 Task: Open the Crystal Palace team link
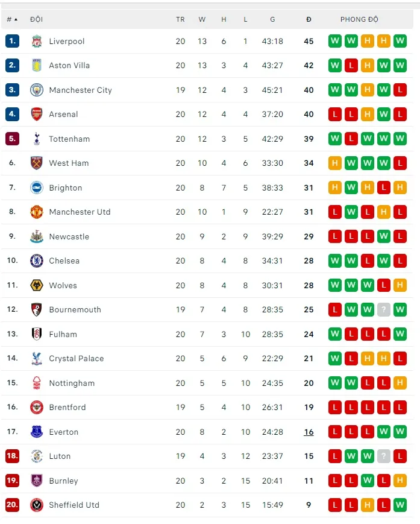click(76, 358)
